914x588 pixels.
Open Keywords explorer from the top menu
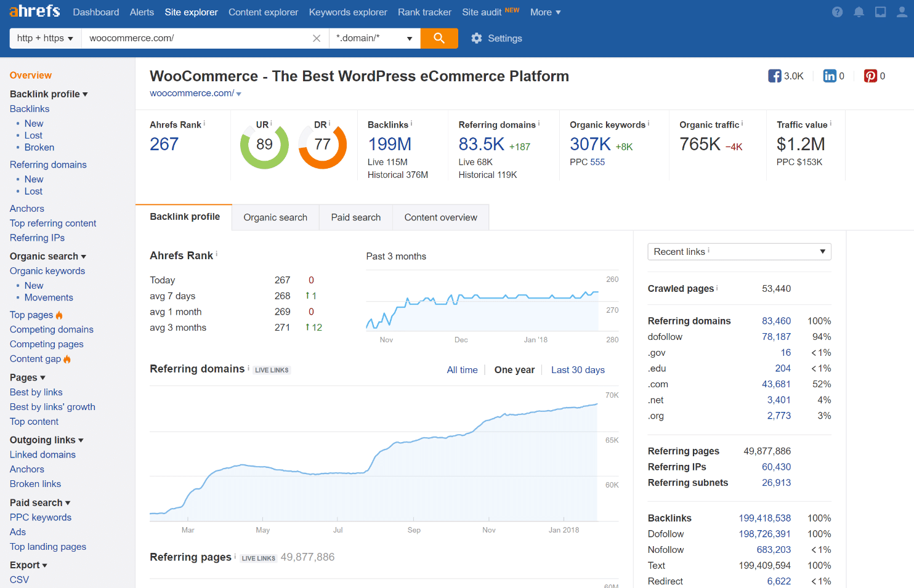point(347,12)
